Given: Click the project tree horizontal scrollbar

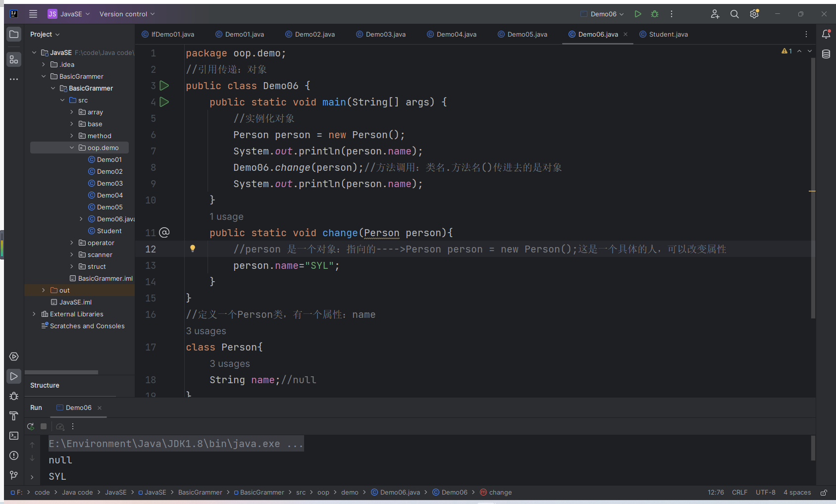Looking at the screenshot, I should tap(61, 372).
